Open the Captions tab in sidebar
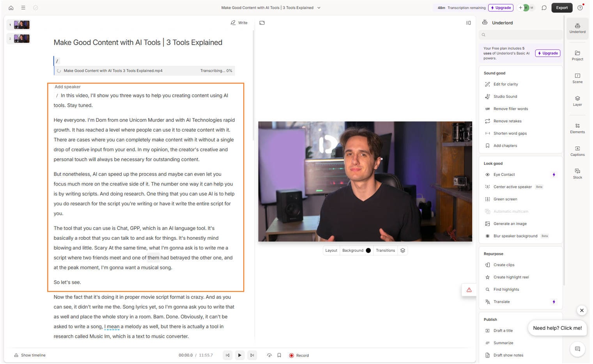Viewport: 593px width, 364px height. tap(577, 151)
